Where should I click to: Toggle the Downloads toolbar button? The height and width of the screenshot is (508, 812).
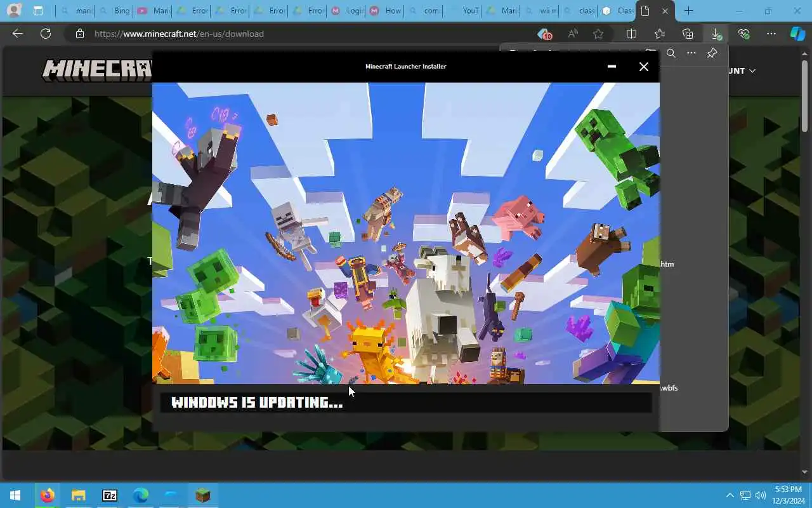click(x=716, y=34)
